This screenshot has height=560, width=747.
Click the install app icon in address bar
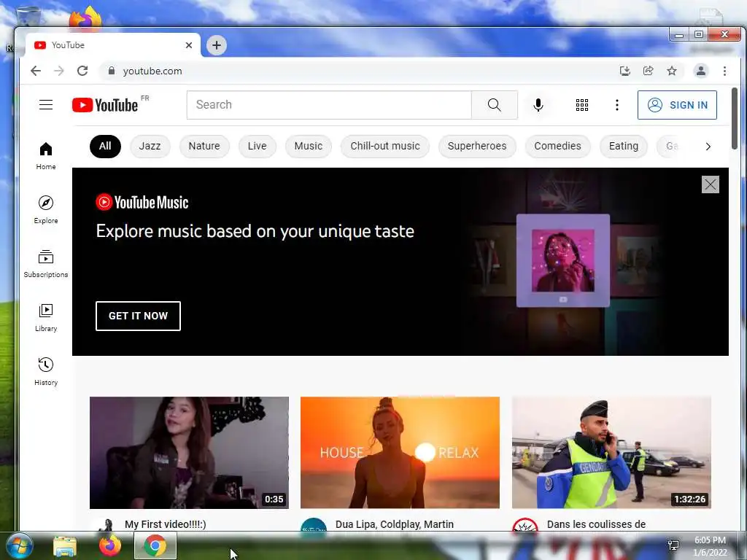pyautogui.click(x=624, y=71)
